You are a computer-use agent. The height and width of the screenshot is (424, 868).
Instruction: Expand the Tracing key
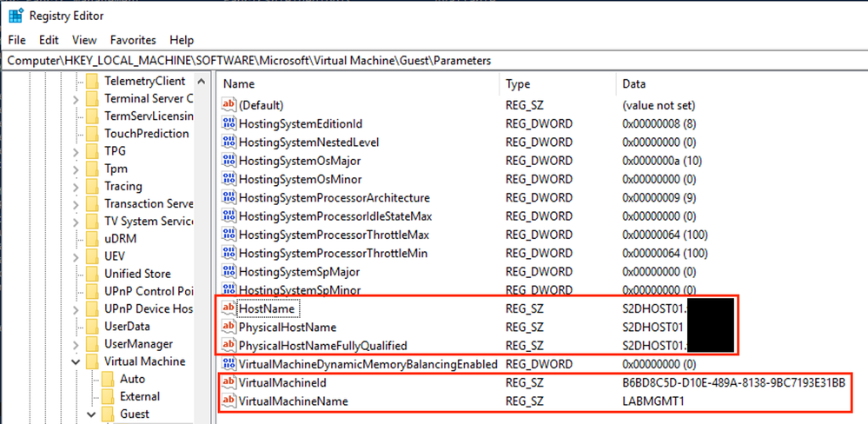coord(76,186)
